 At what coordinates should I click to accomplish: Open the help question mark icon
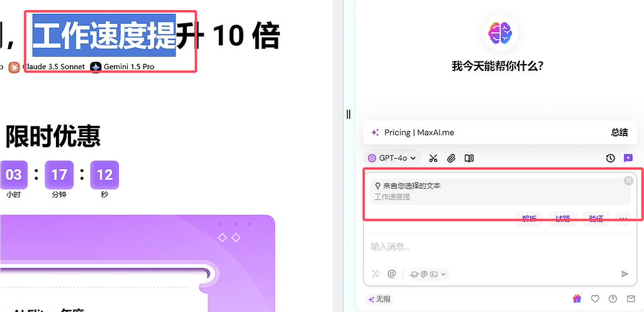coord(613,299)
